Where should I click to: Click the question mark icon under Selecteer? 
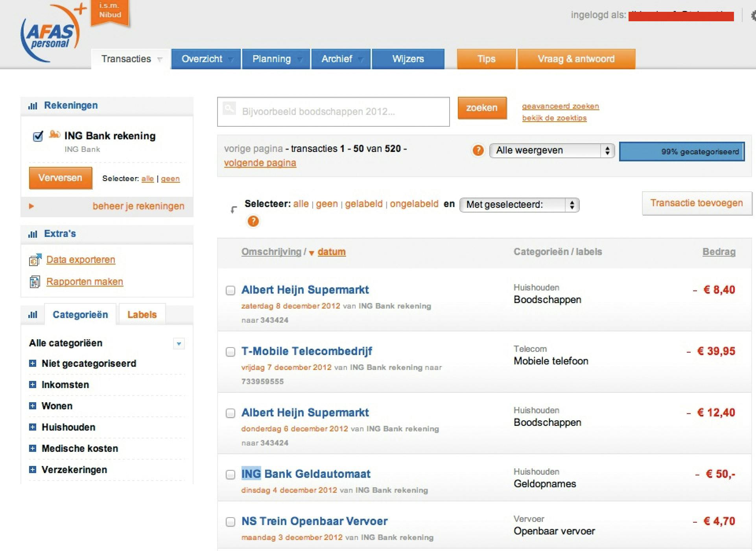click(253, 221)
